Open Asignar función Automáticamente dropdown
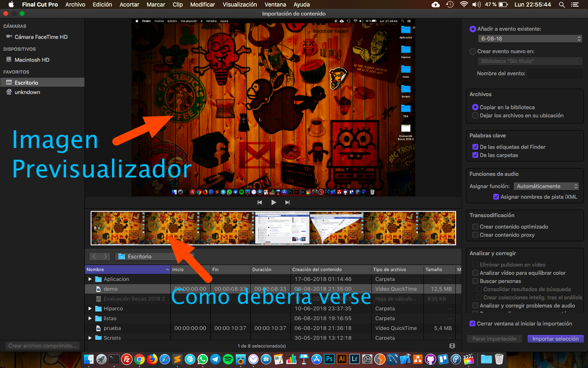 click(x=546, y=186)
